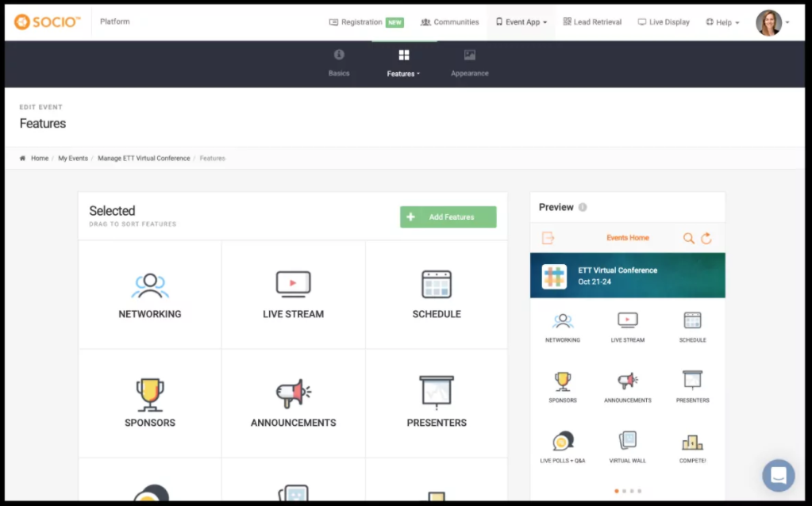The height and width of the screenshot is (506, 812).
Task: Click the exit icon in preview header
Action: point(548,238)
